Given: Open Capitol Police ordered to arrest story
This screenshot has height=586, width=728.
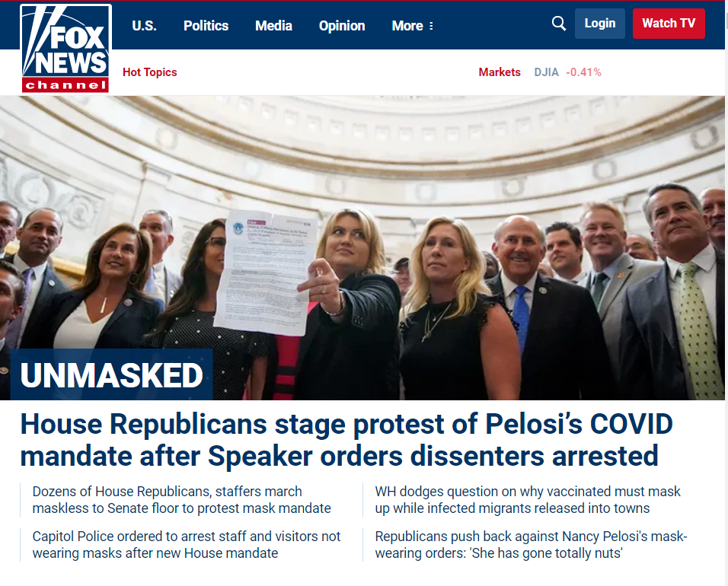Looking at the screenshot, I should [x=186, y=545].
